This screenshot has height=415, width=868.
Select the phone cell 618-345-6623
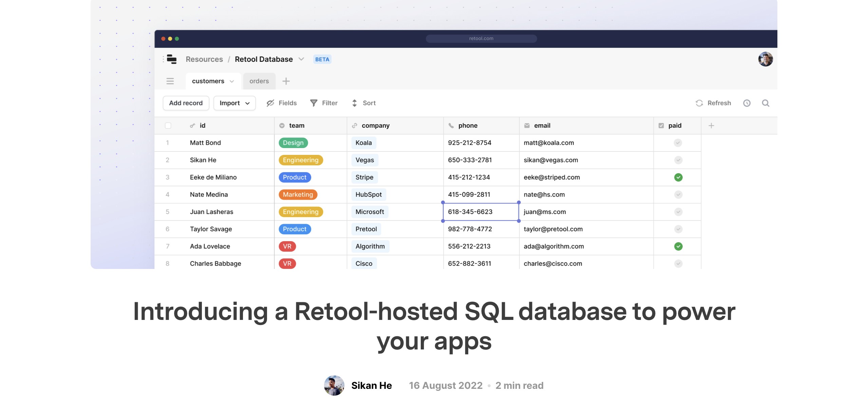tap(481, 212)
